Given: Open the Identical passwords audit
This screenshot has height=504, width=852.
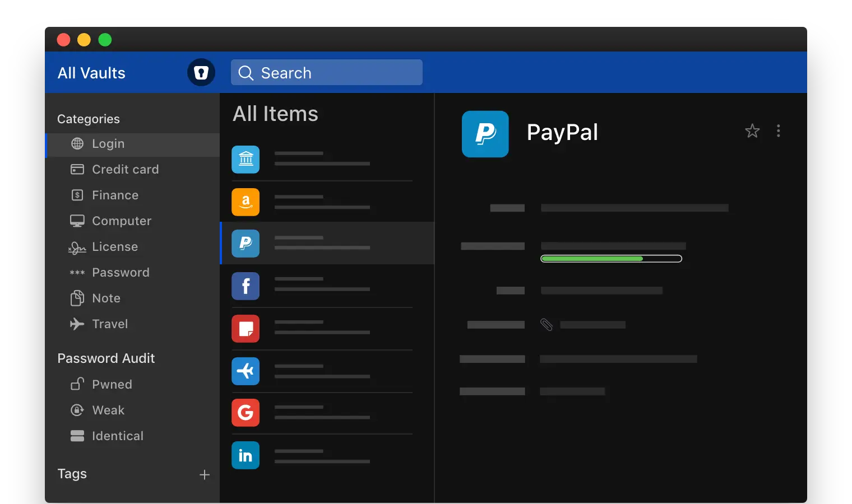Looking at the screenshot, I should pos(118,436).
